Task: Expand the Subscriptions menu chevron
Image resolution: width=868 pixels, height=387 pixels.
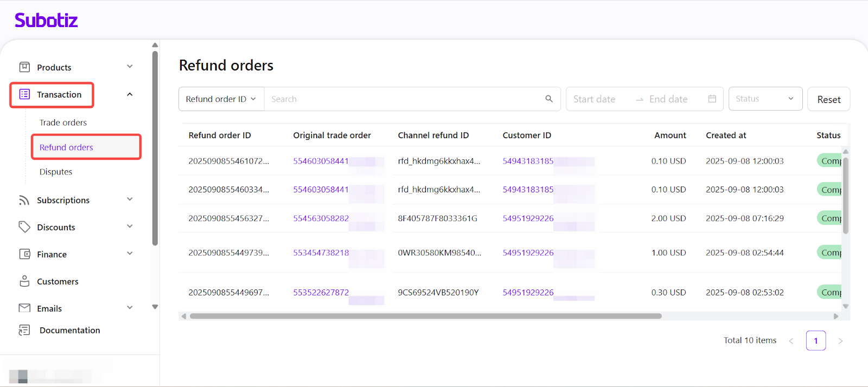Action: [130, 199]
